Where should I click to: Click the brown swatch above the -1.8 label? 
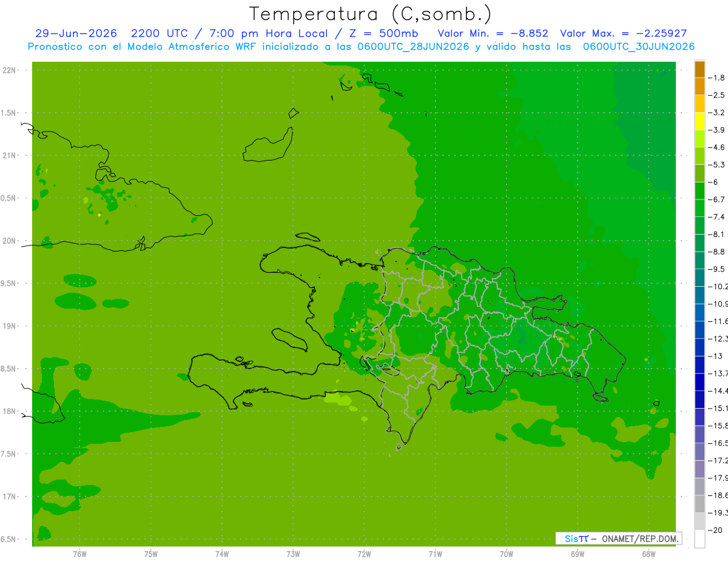699,69
